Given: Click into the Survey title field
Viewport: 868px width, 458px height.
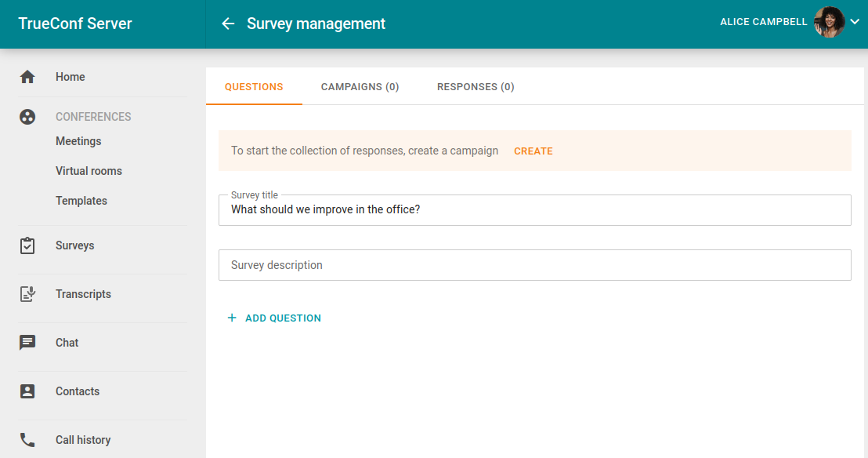Looking at the screenshot, I should pyautogui.click(x=534, y=210).
